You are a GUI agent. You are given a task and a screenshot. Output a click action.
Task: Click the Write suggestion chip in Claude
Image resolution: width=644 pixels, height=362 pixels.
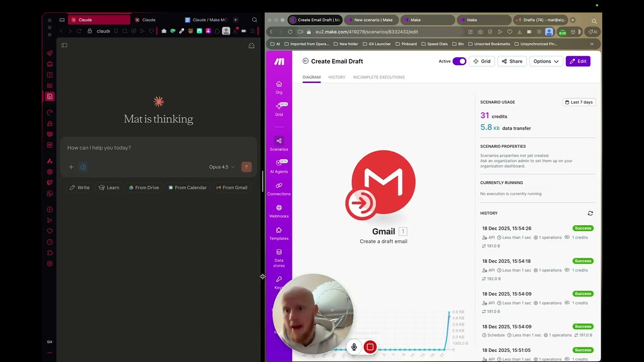coord(79,188)
